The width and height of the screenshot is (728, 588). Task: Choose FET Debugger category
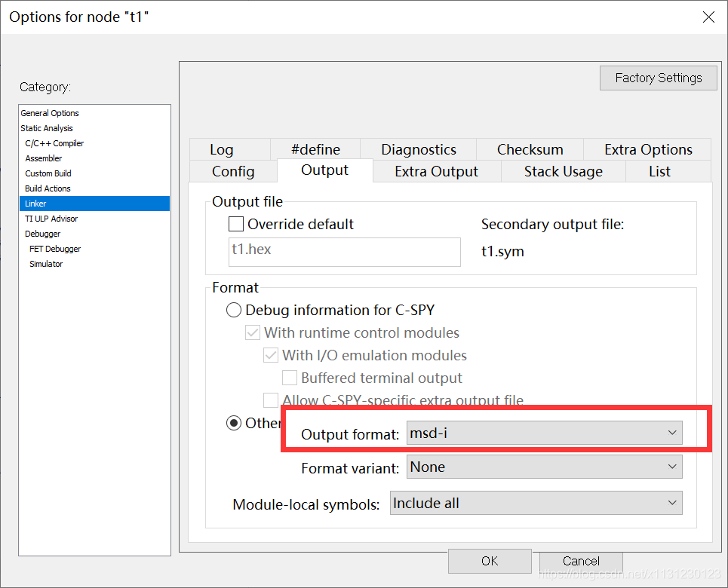pos(55,249)
